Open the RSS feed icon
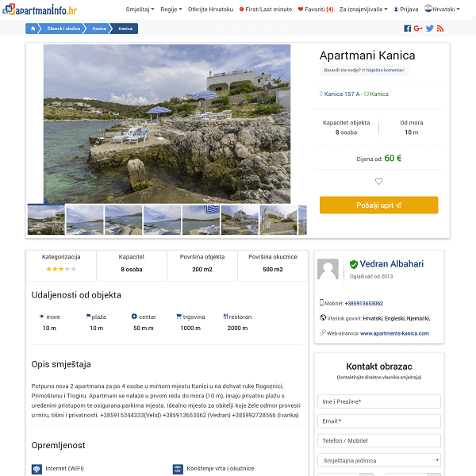 (x=440, y=29)
